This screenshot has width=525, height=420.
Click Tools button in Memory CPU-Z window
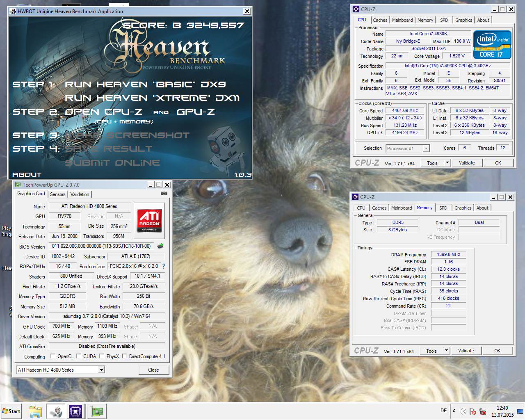pyautogui.click(x=431, y=351)
